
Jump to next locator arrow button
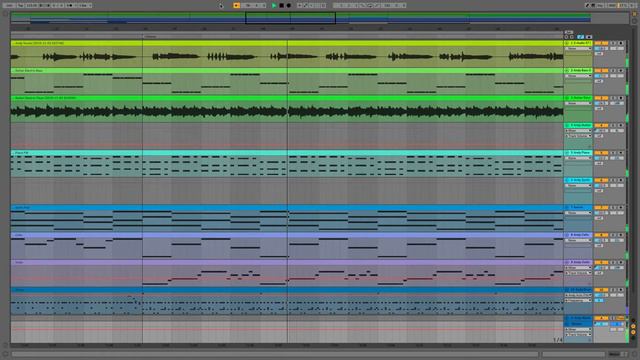click(571, 37)
